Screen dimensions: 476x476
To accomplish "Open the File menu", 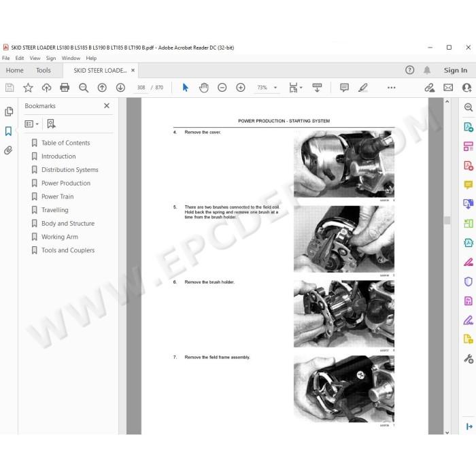I will [x=5, y=58].
